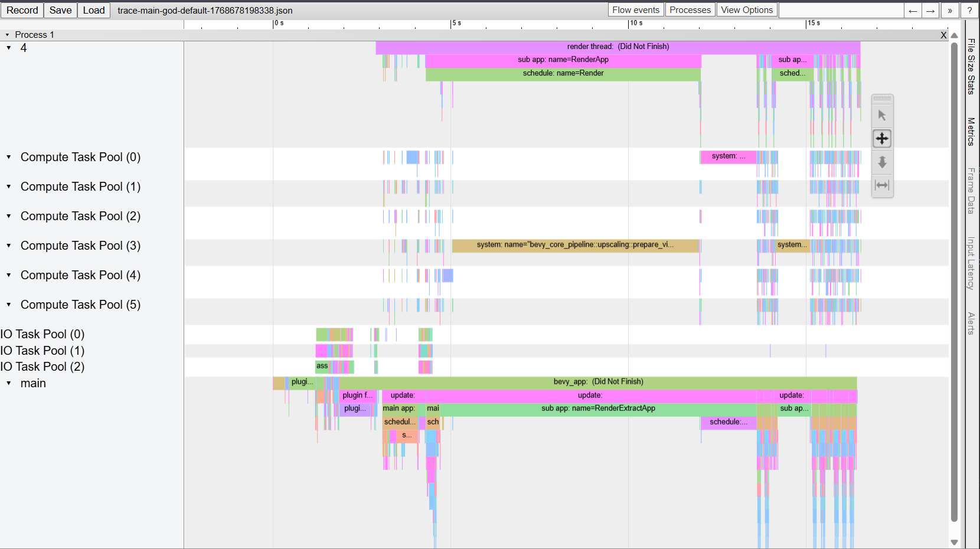980x549 pixels.
Task: Toggle Flow events display
Action: [x=636, y=10]
